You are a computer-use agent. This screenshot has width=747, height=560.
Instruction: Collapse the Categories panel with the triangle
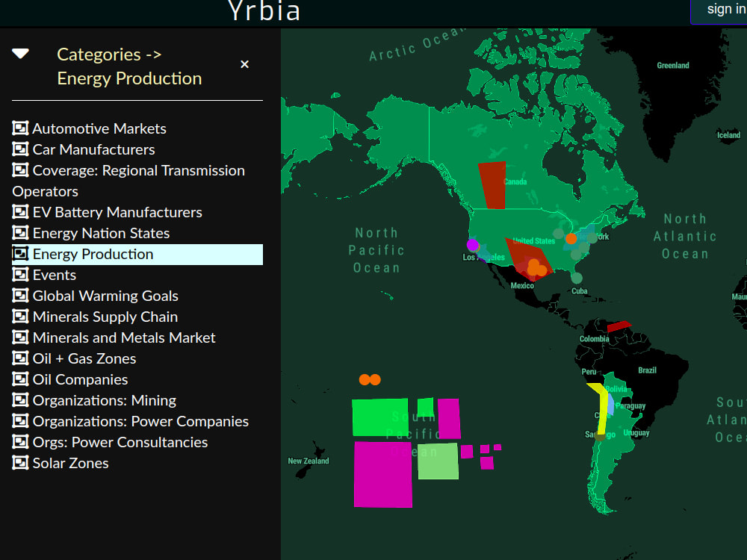(x=20, y=52)
